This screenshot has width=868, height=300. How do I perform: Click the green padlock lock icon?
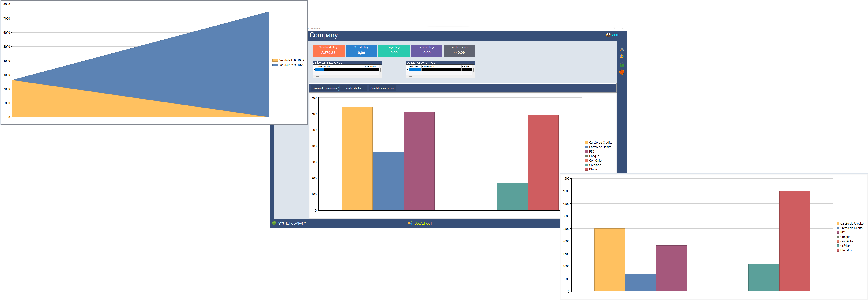pos(622,64)
